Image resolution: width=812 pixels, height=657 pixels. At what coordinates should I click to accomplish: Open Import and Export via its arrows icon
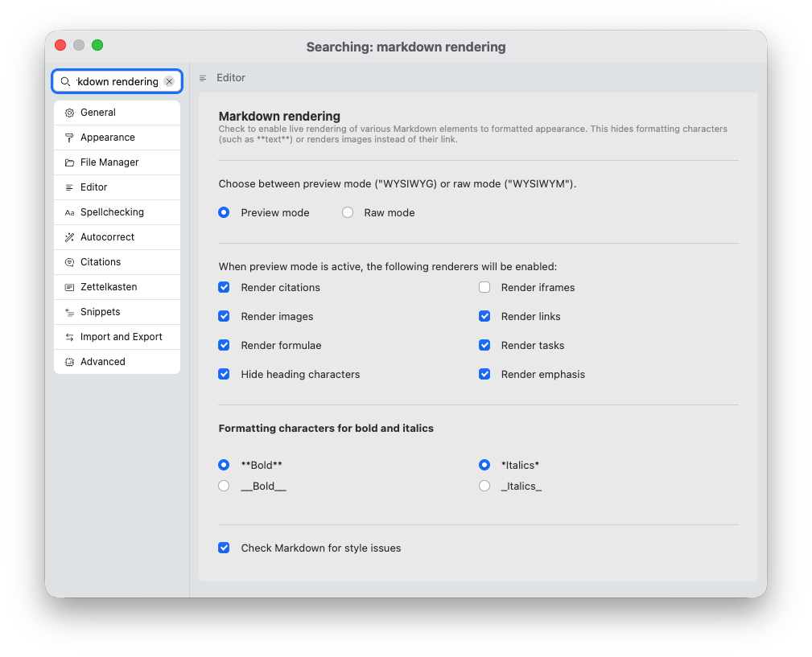click(69, 336)
